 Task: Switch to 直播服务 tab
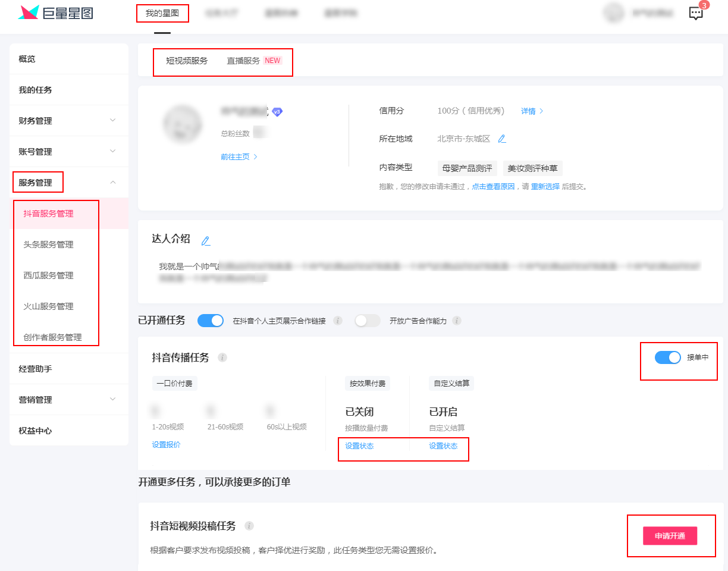[243, 61]
